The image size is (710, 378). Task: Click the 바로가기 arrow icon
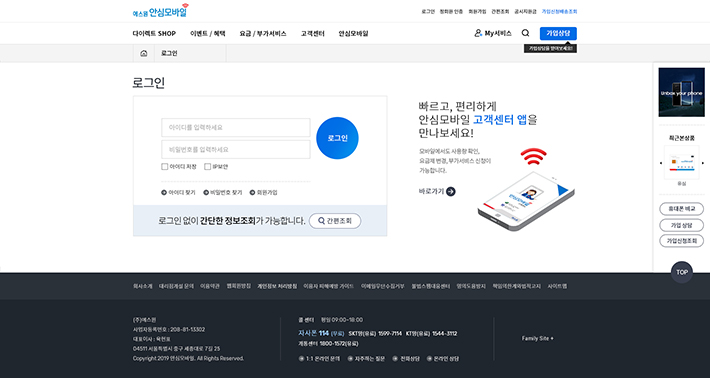451,191
